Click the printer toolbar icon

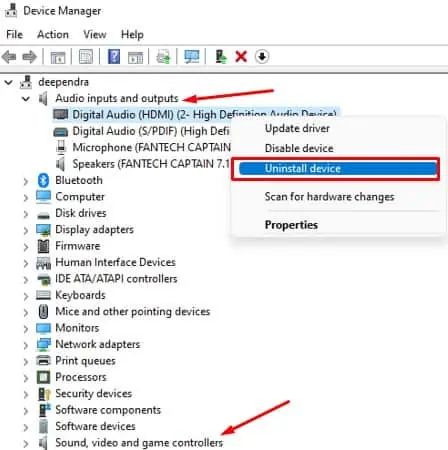point(163,57)
